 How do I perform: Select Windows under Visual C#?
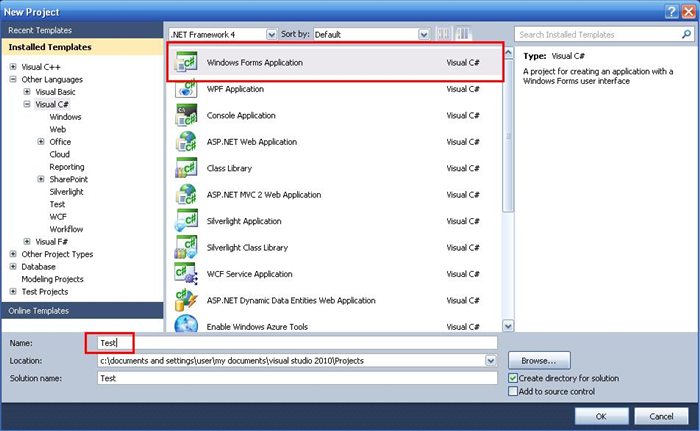[65, 117]
